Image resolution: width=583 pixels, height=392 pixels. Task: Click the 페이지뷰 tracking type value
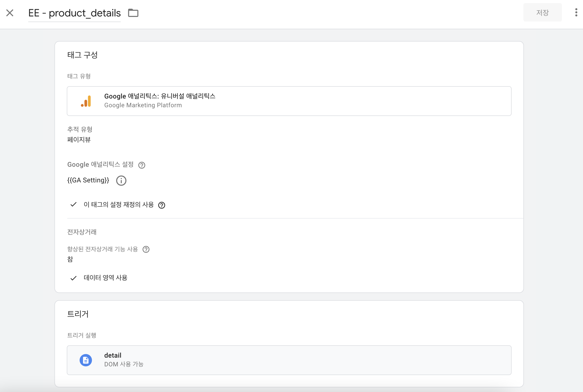pos(79,140)
